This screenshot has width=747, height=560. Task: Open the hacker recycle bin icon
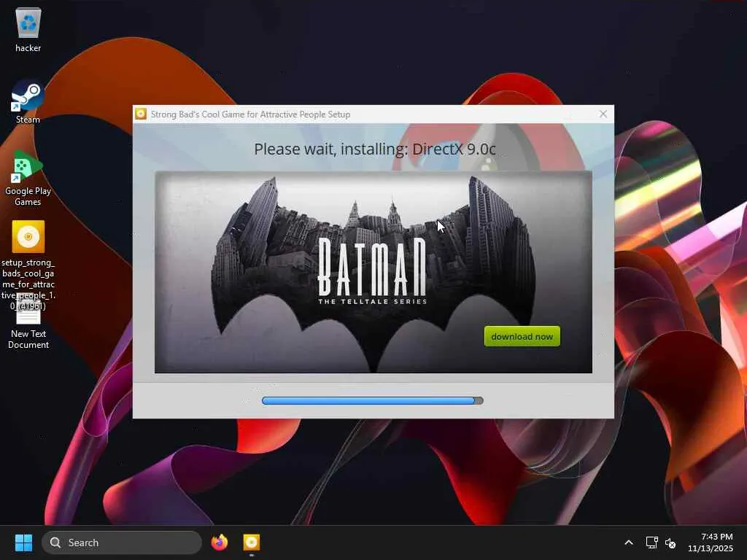tap(28, 29)
